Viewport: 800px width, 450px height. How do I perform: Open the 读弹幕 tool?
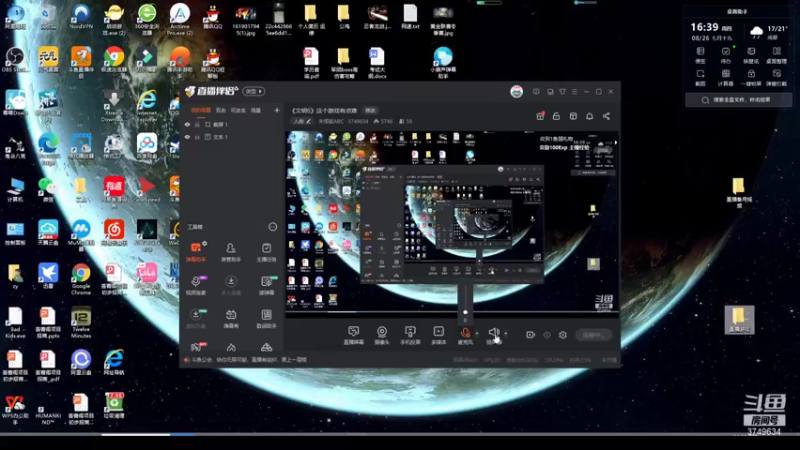click(x=266, y=286)
